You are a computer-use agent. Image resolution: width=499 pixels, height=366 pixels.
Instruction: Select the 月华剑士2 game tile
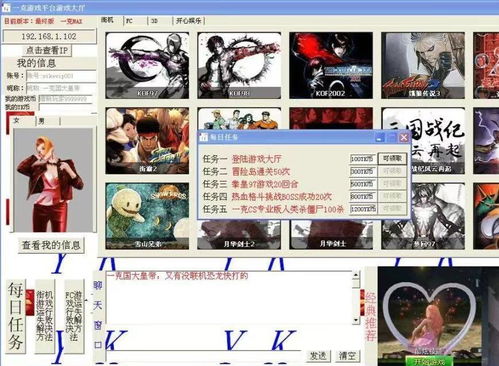point(239,235)
